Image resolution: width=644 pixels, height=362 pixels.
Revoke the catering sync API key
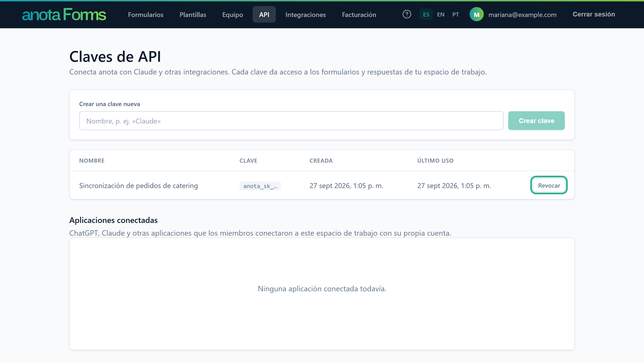pyautogui.click(x=549, y=185)
